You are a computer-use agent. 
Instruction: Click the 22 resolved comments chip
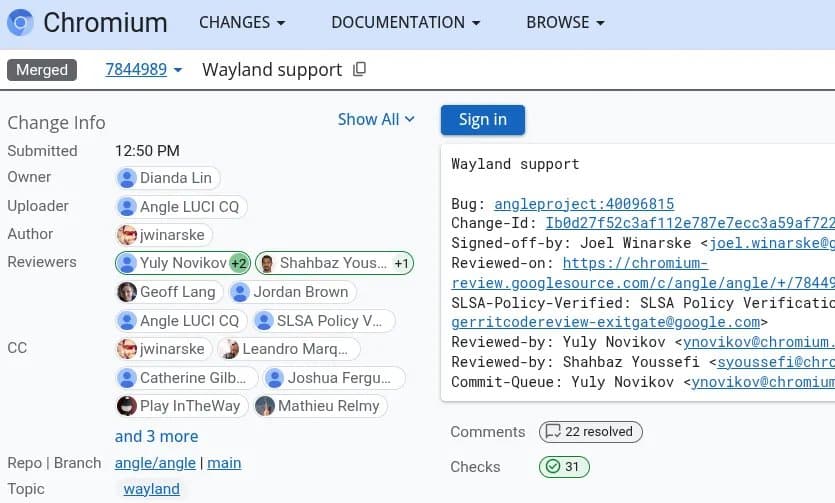(591, 432)
